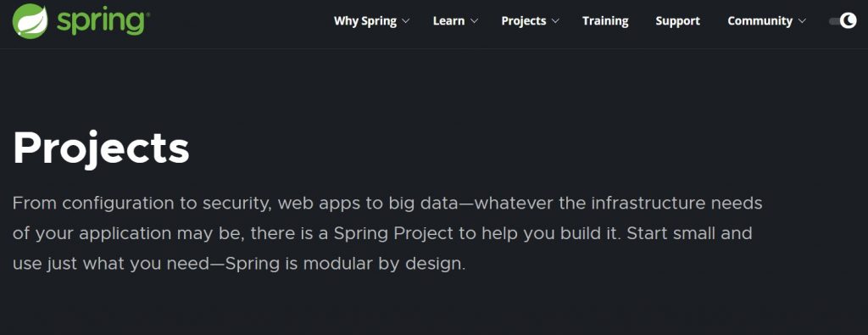The image size is (868, 335).
Task: Click the 'spring' wordmark in the header
Action: click(103, 21)
